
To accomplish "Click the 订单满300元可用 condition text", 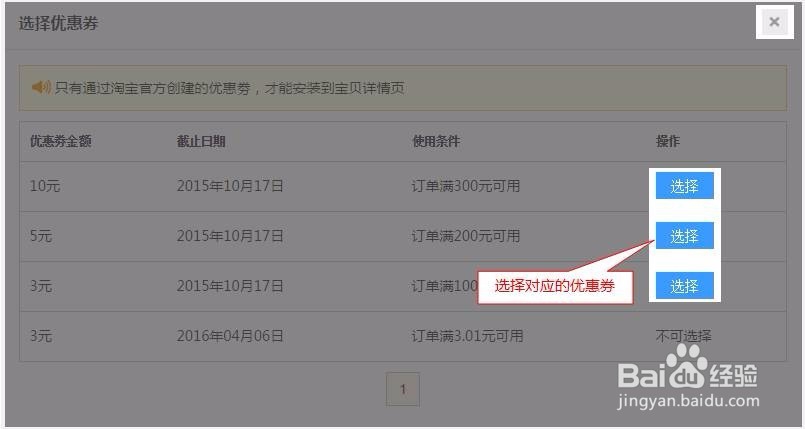I will (466, 186).
